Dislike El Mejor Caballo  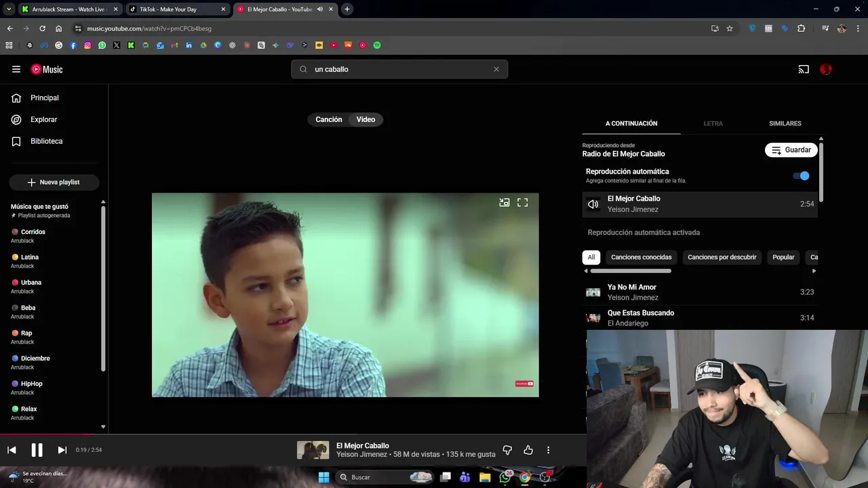pos(507,450)
